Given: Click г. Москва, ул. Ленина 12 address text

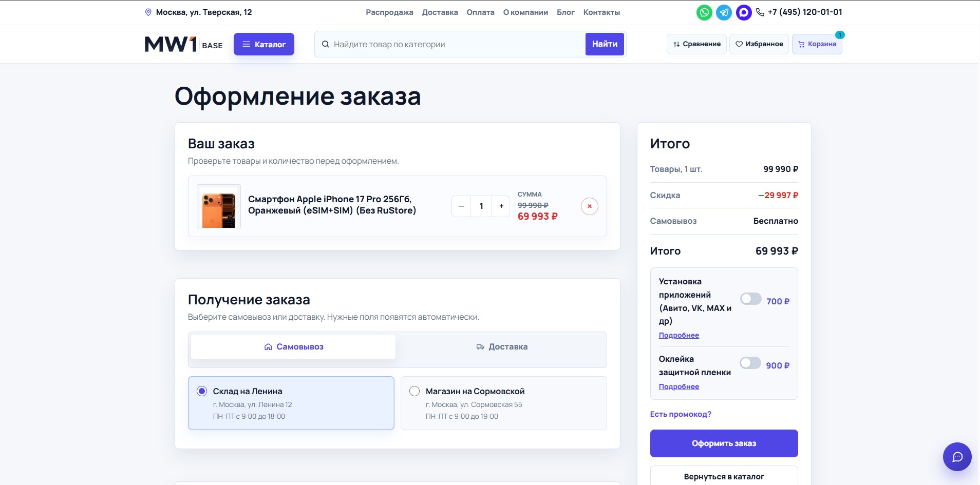Looking at the screenshot, I should click(x=253, y=404).
